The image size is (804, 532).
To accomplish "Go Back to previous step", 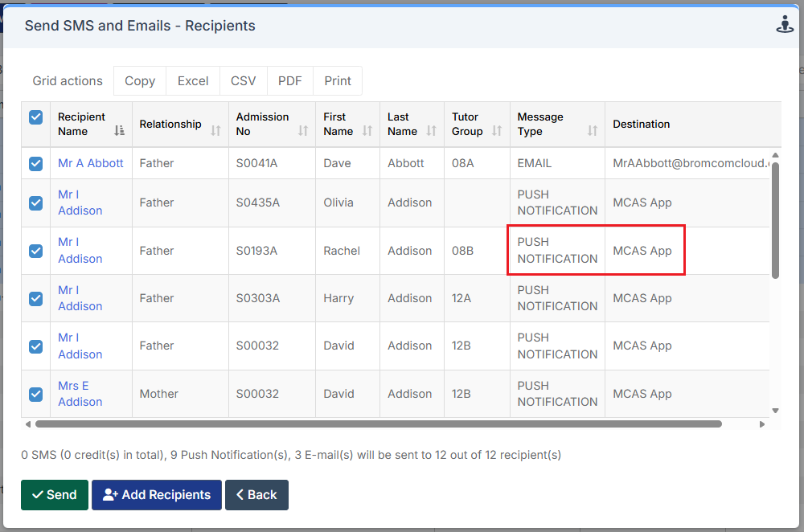I will 256,495.
